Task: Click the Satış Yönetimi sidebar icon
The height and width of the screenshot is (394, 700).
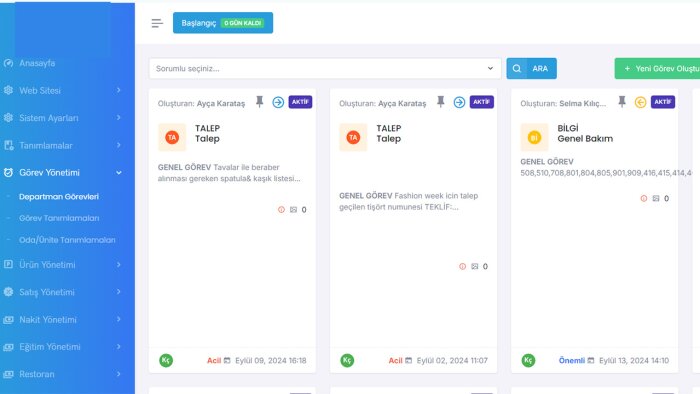Action: (8, 292)
